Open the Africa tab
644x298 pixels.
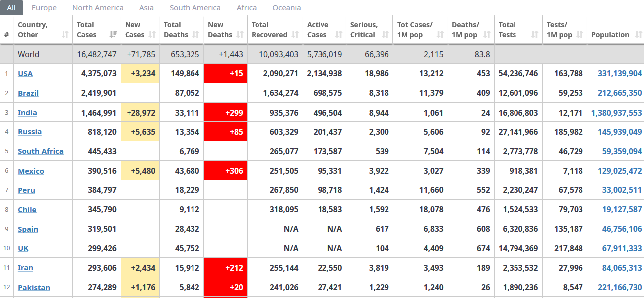pyautogui.click(x=247, y=8)
